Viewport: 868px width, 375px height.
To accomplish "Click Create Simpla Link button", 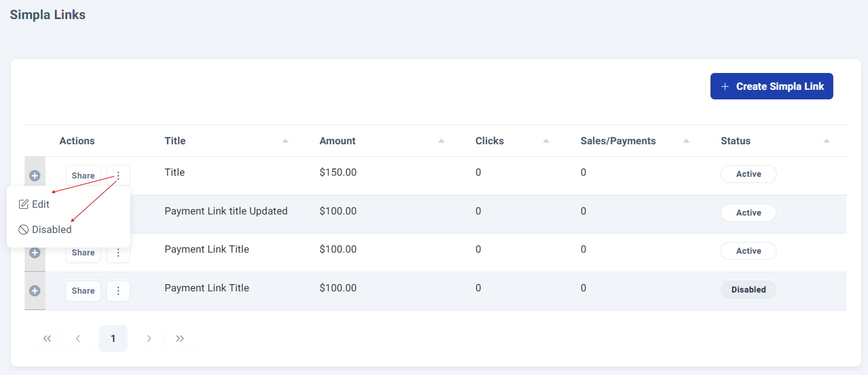I will click(772, 86).
